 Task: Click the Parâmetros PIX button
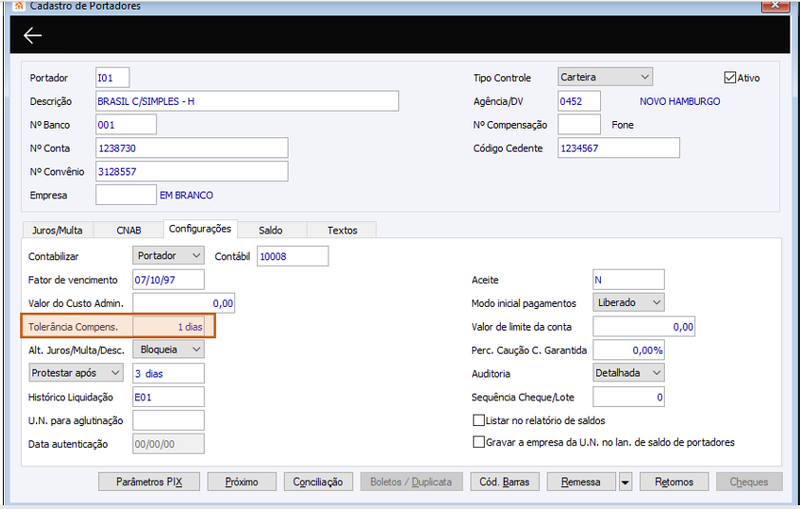coord(149,481)
